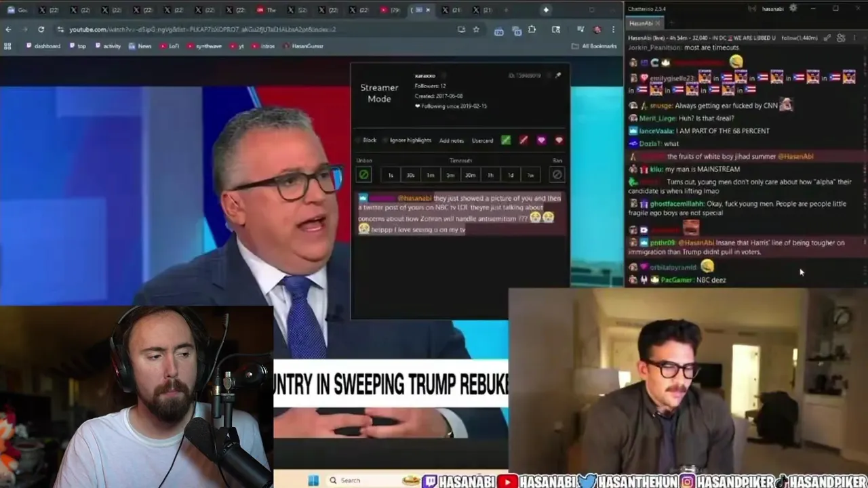Click username Merit_Liege in chat
Screen dimensions: 868x488
point(659,118)
